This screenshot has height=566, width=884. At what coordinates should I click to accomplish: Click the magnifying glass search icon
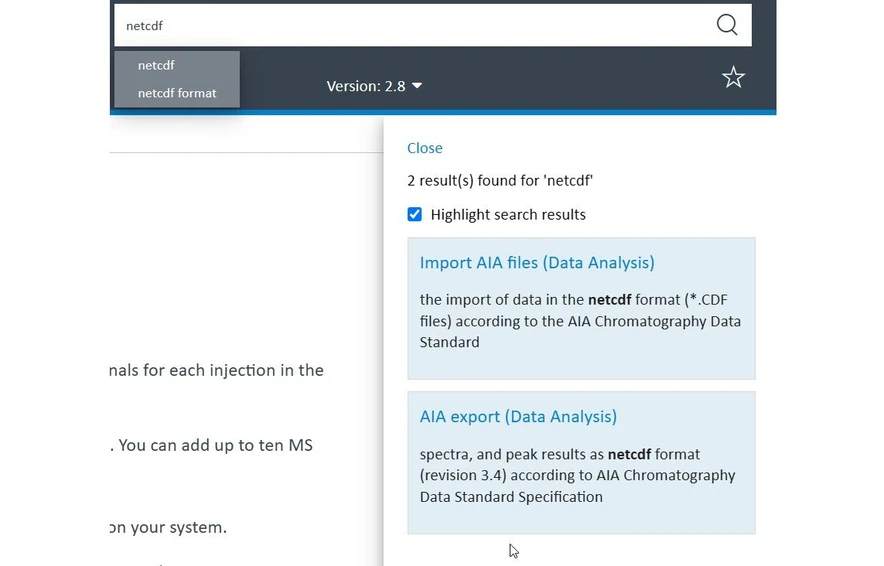coord(727,26)
